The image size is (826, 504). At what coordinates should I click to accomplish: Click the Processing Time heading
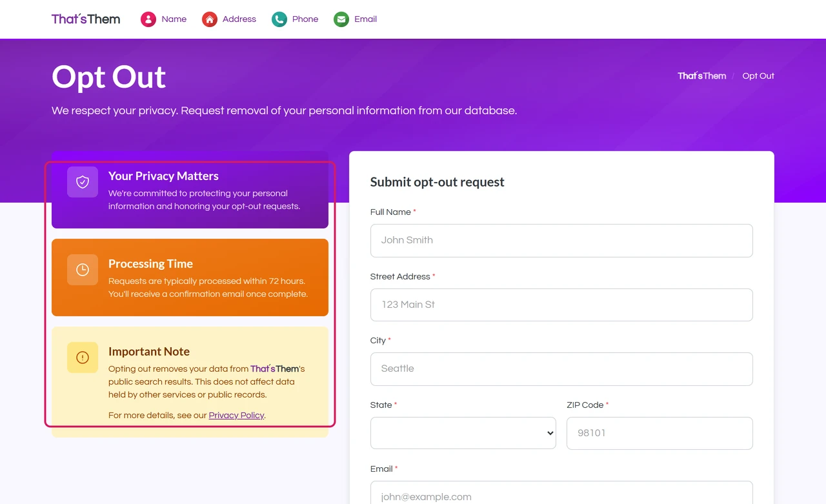pos(150,264)
